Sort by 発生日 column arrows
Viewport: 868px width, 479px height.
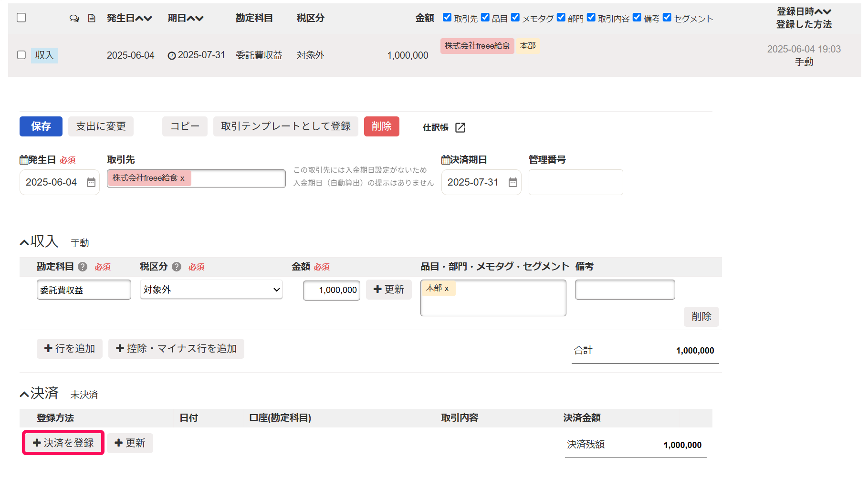144,18
